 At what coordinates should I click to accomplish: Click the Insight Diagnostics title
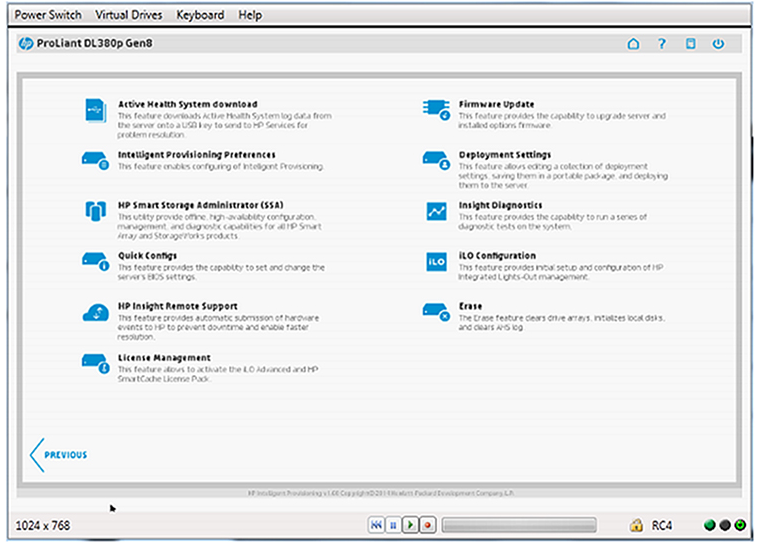tap(500, 205)
